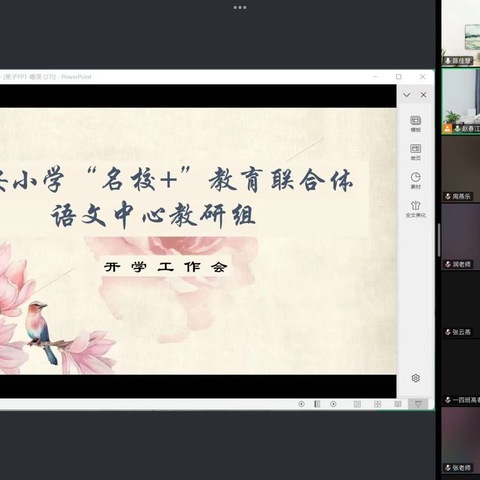The width and height of the screenshot is (480, 480).
Task: Click the participant list scrollbar
Action: pyautogui.click(x=439, y=240)
